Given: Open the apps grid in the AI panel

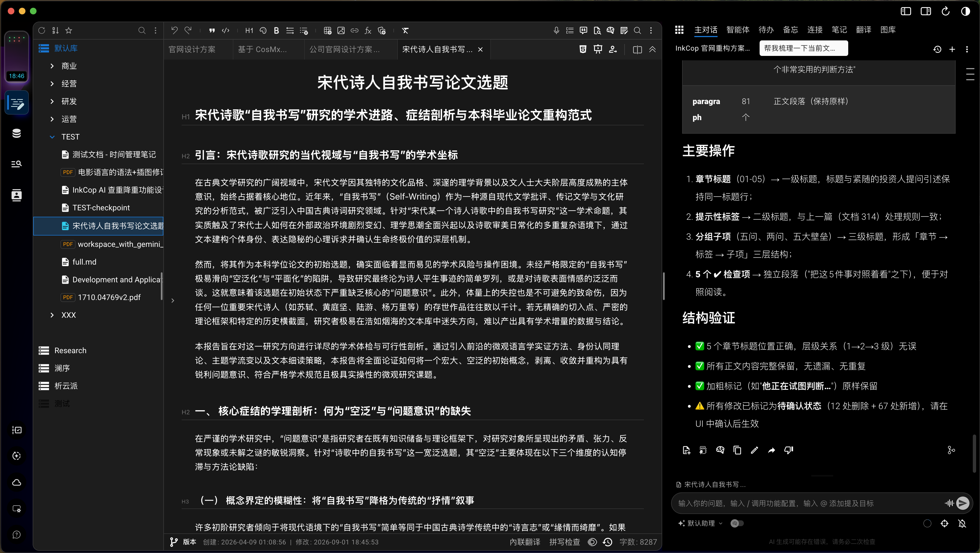Looking at the screenshot, I should point(679,30).
